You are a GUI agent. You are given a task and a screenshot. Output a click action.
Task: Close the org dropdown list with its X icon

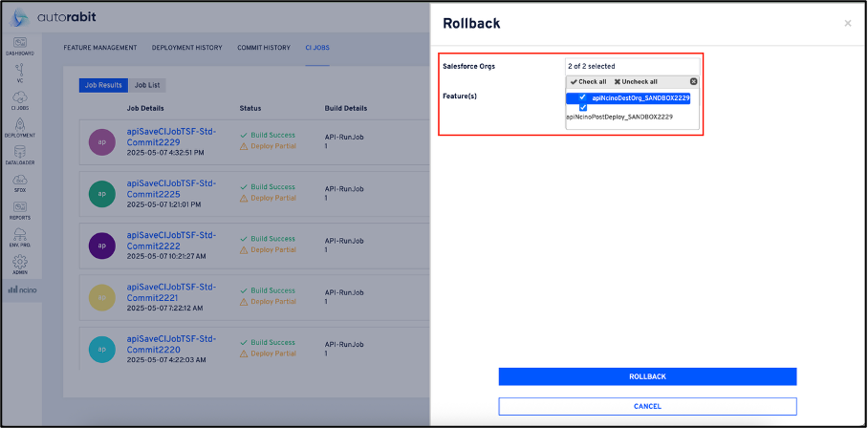(x=693, y=82)
